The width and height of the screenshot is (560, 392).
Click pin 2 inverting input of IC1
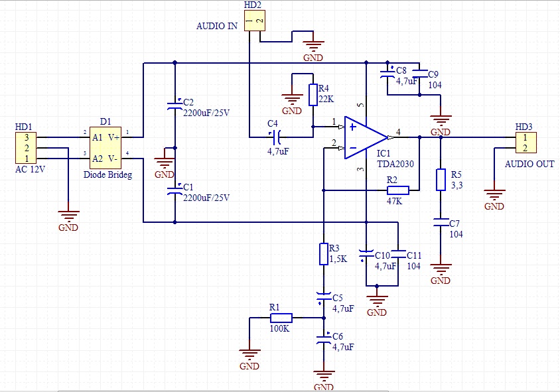[x=334, y=143]
